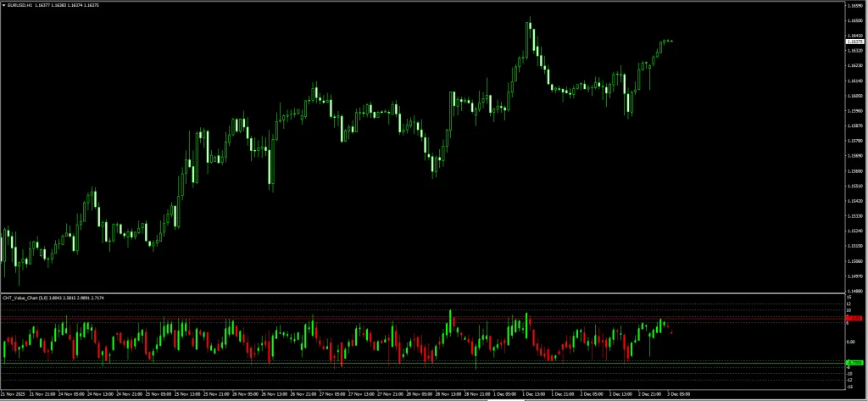
Task: Click the 1.16500 price scale label
Action: click(x=855, y=20)
